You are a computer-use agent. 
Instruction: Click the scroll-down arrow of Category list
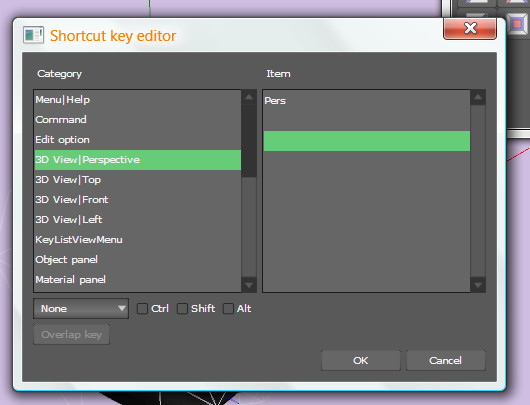pos(249,285)
